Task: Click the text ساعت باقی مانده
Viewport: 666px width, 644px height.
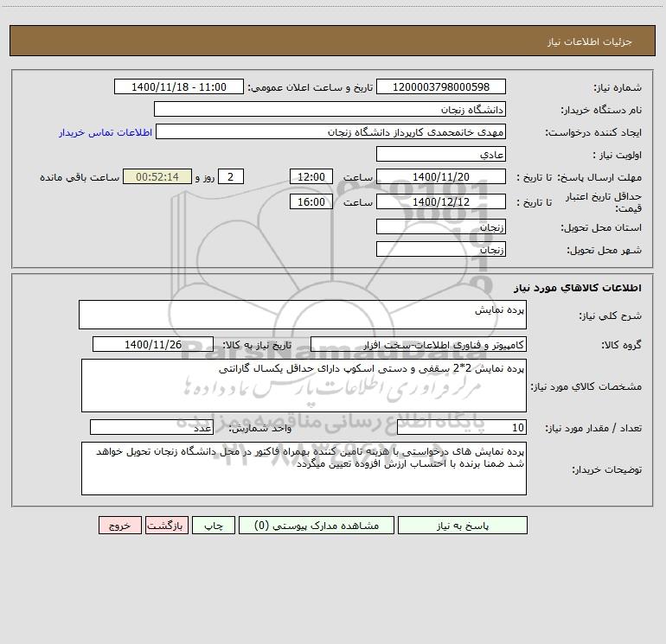Action: click(80, 177)
